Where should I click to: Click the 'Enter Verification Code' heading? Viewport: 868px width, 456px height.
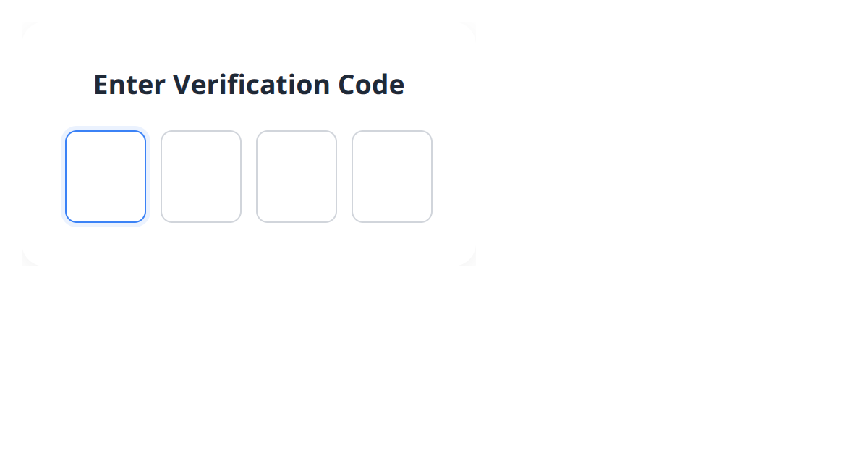[248, 85]
